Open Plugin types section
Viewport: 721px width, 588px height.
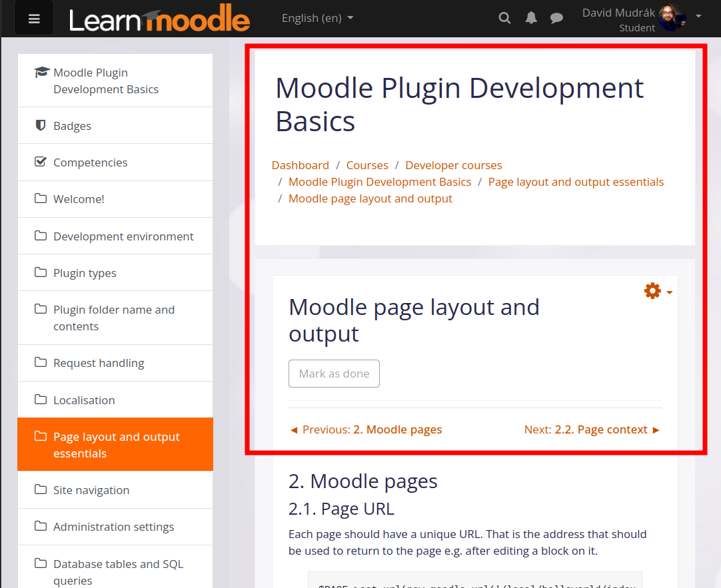[x=115, y=273]
